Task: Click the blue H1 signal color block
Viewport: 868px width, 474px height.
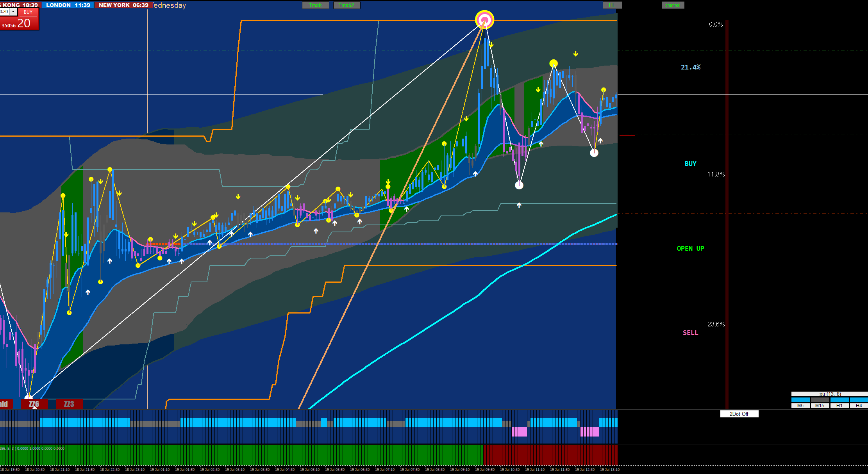Action: coord(839,400)
